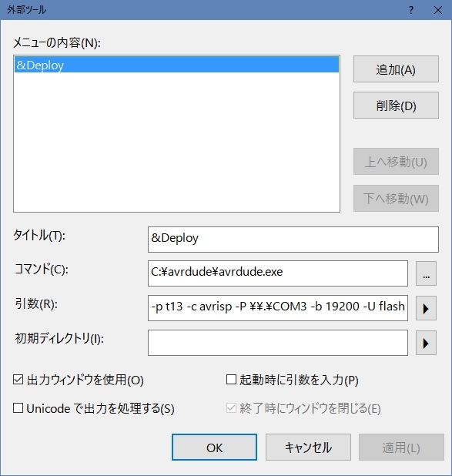The image size is (452, 476).
Task: Enable the 起動時に引数を入力 checkbox
Action: pos(231,380)
